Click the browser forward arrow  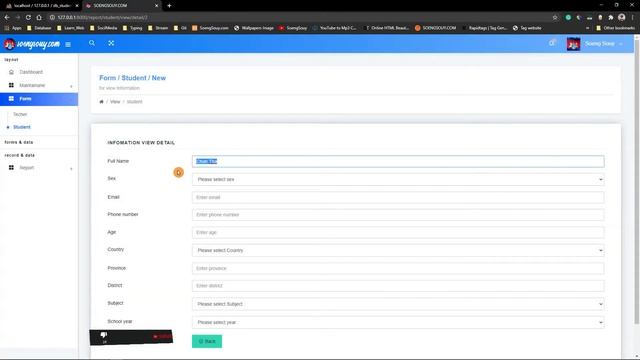point(18,17)
